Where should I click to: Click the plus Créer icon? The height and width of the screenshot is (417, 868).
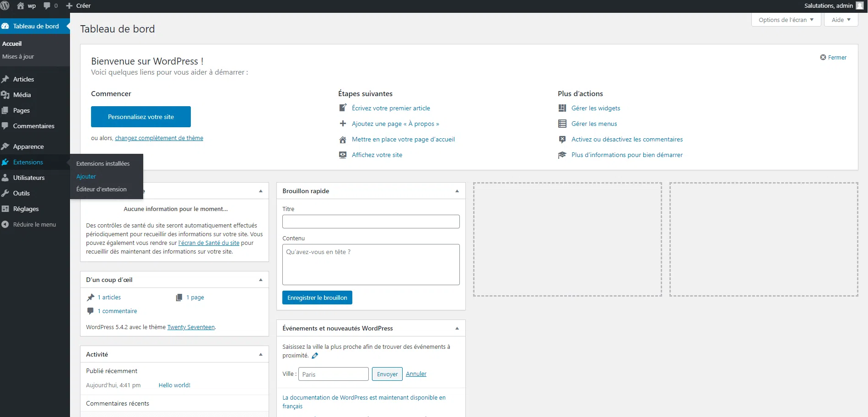click(70, 6)
